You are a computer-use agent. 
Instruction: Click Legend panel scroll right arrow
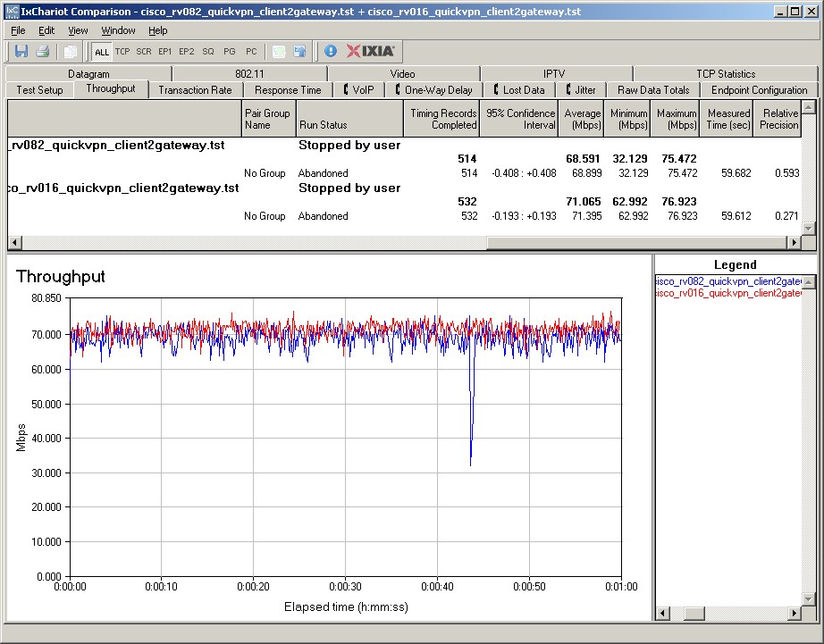click(794, 613)
